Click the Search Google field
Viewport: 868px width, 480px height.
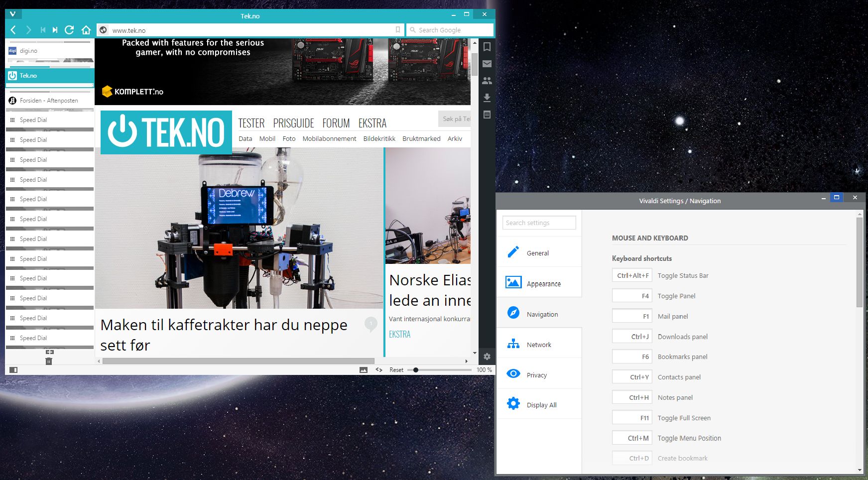coord(450,30)
